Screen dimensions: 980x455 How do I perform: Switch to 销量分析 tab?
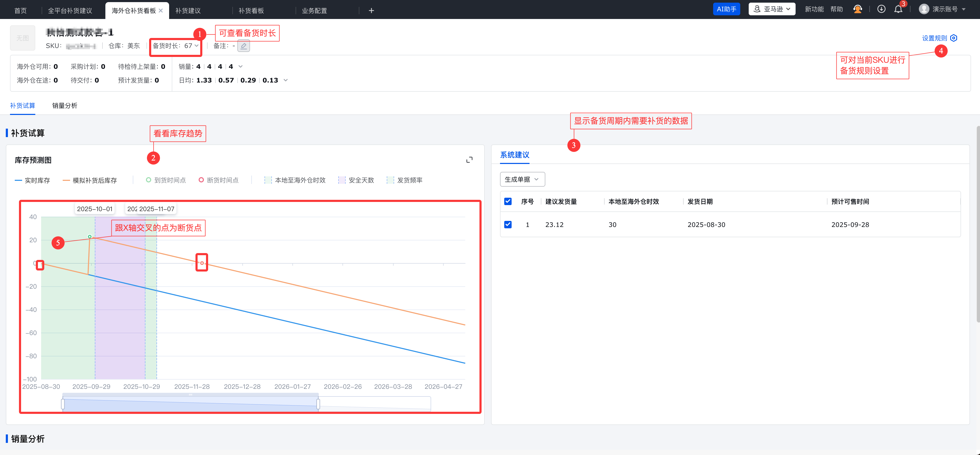pyautogui.click(x=65, y=105)
